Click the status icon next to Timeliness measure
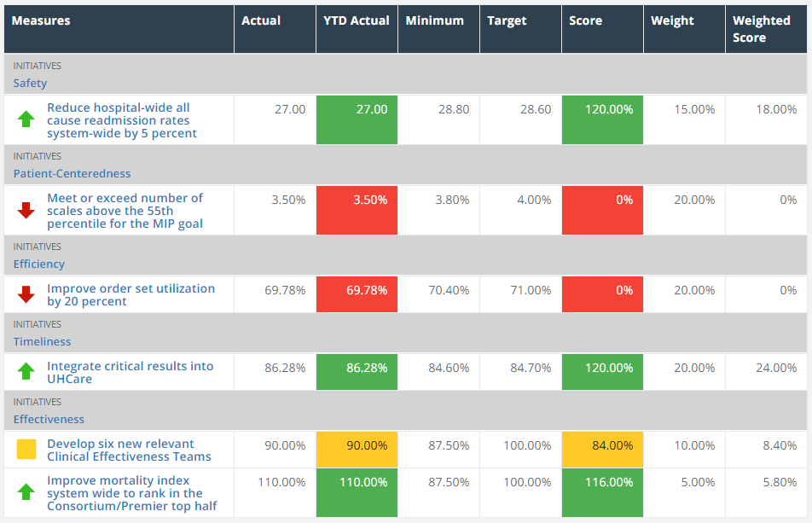 click(x=25, y=371)
